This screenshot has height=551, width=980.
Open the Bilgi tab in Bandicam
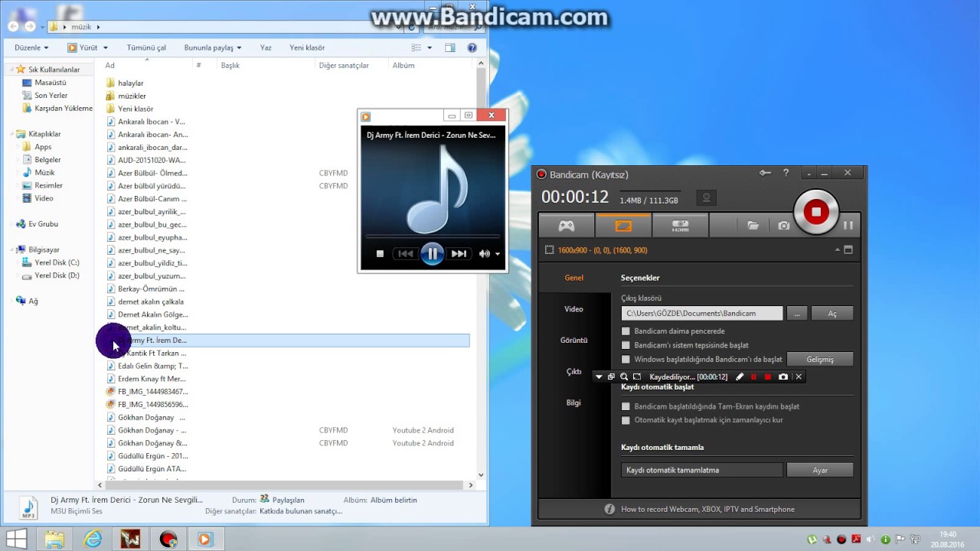tap(574, 403)
